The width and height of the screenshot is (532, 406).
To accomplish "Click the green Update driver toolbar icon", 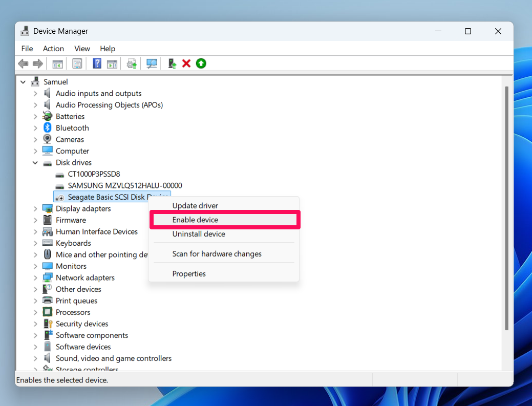I will pos(201,63).
